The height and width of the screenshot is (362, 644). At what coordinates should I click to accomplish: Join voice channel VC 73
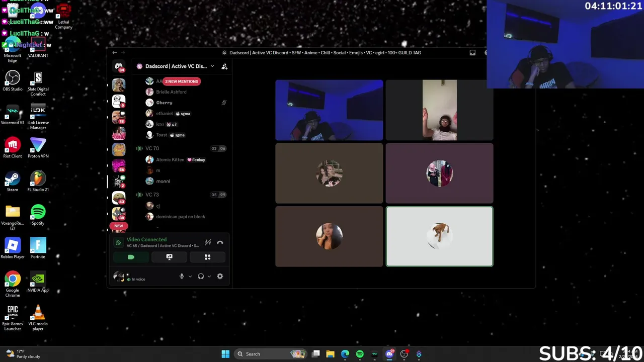point(152,195)
